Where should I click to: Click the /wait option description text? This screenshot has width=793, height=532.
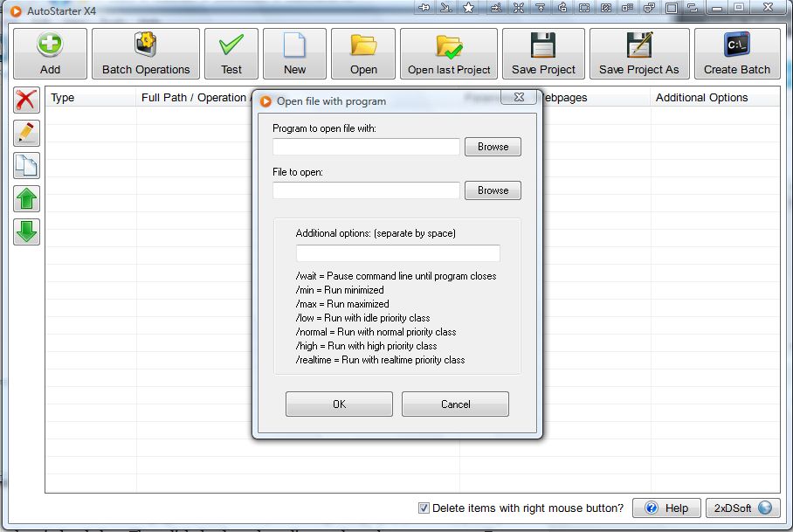click(x=396, y=276)
